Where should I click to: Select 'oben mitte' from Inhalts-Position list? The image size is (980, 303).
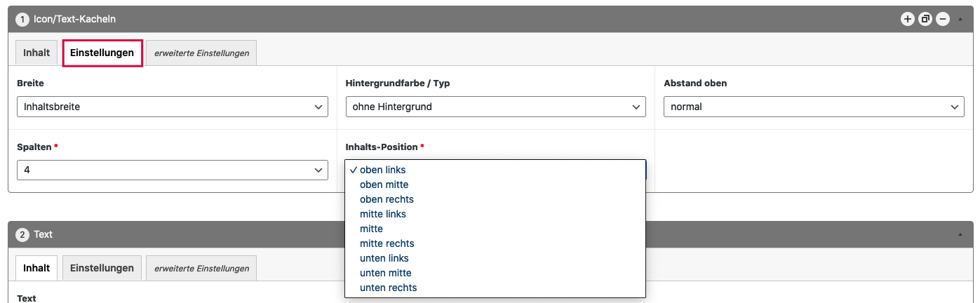384,184
